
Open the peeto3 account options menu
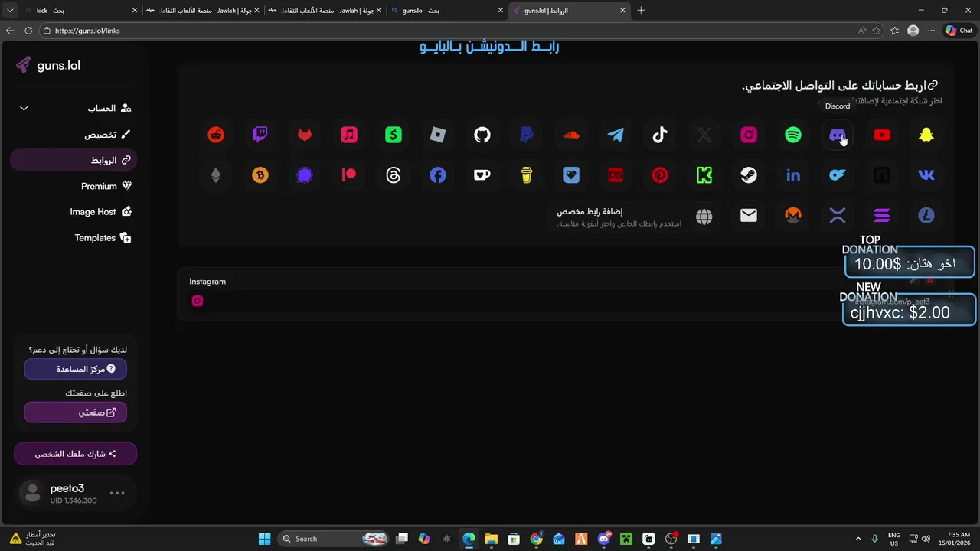click(117, 494)
